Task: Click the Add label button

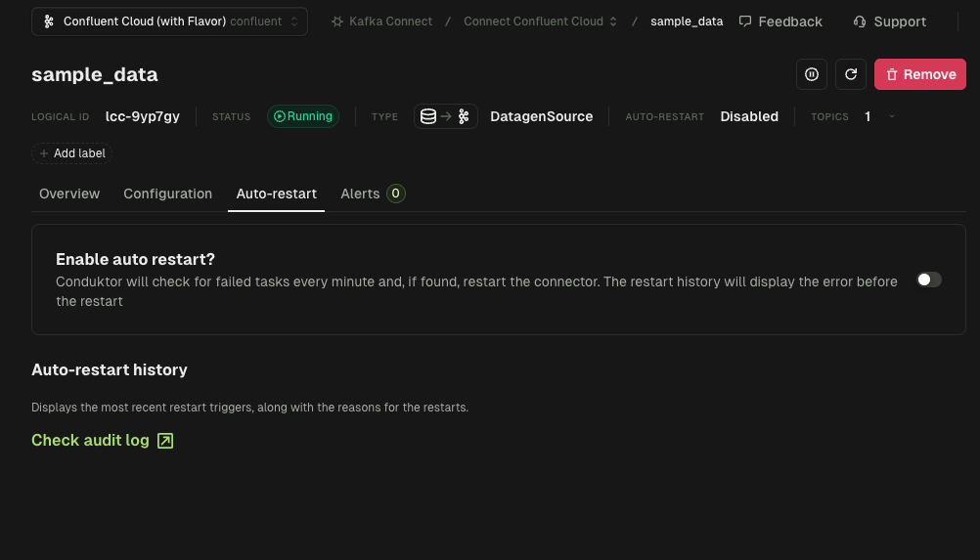Action: pos(71,153)
